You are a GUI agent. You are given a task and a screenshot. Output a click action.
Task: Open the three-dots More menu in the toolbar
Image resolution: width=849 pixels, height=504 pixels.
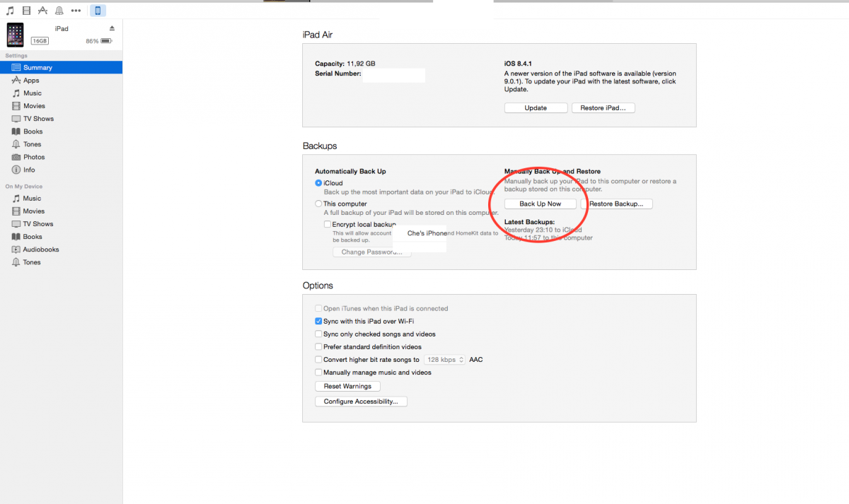pyautogui.click(x=76, y=11)
